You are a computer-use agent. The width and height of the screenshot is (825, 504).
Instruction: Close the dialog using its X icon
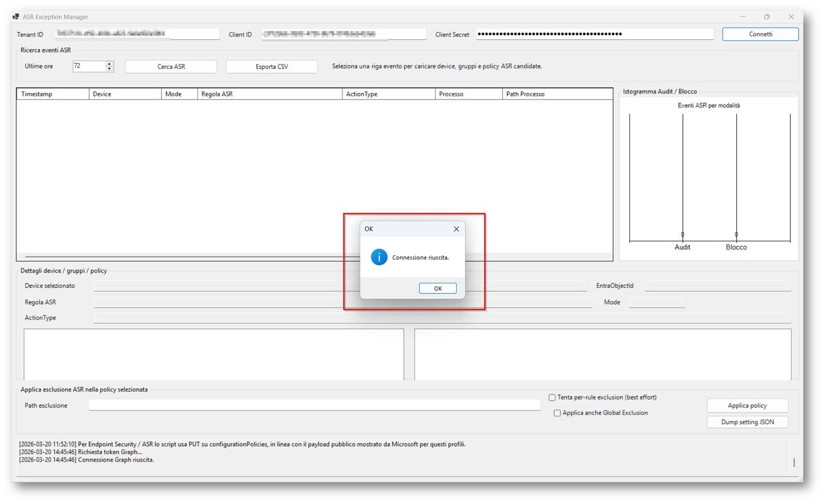point(456,229)
